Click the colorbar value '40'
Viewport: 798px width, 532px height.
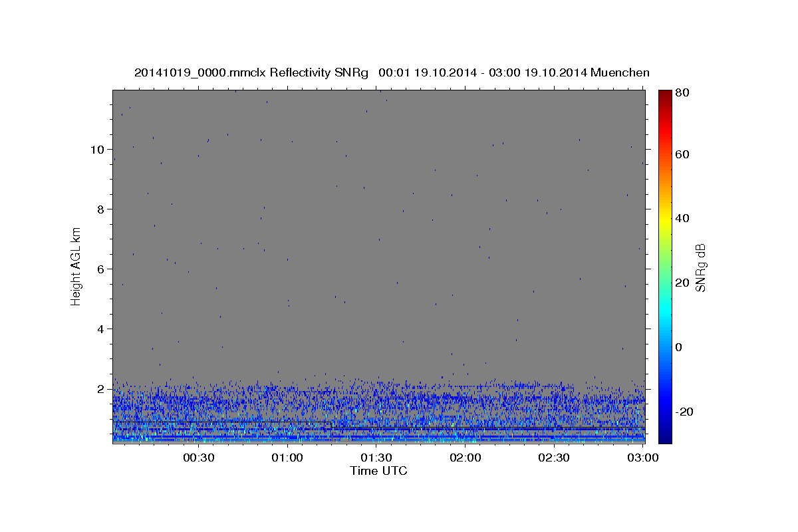click(x=683, y=218)
